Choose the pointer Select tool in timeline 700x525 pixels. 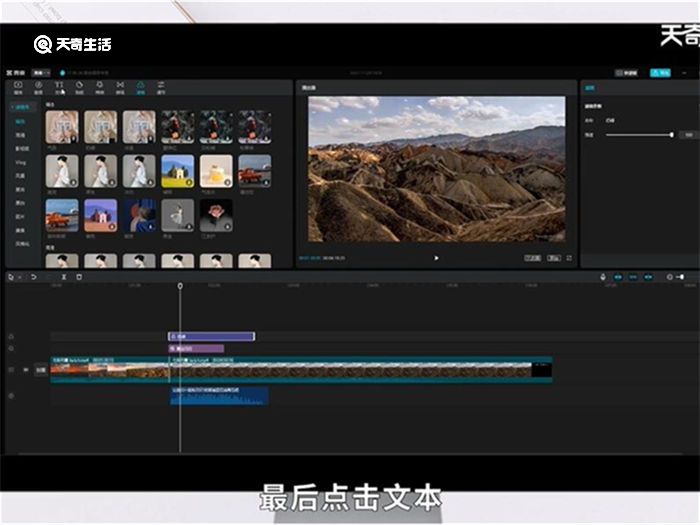11,277
